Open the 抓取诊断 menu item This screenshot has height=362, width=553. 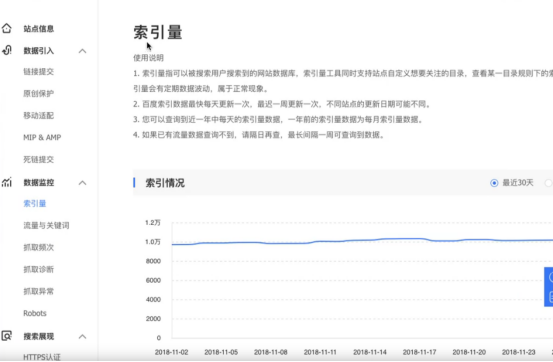coord(38,270)
